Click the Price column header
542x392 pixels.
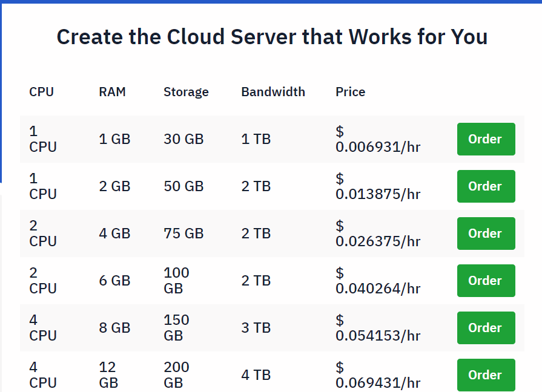tap(350, 92)
